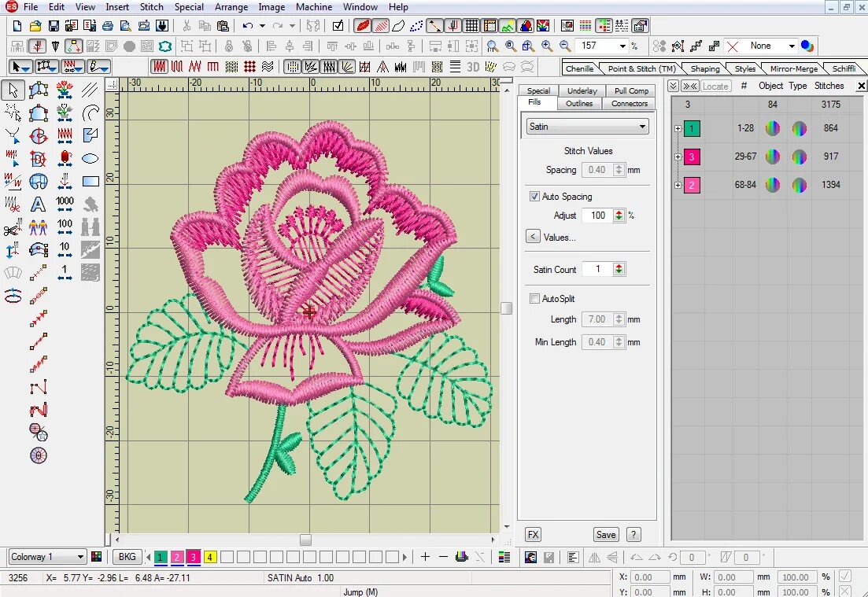This screenshot has height=597, width=868.
Task: Click the BKG background button
Action: pyautogui.click(x=127, y=557)
